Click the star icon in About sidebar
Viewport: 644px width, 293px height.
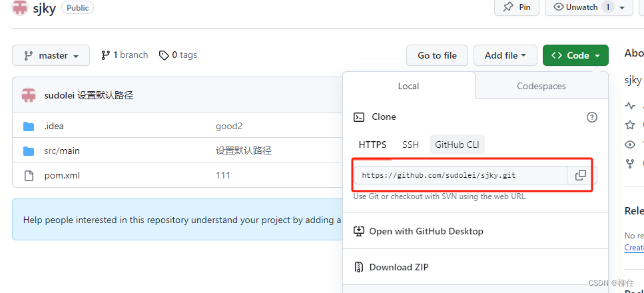click(629, 125)
